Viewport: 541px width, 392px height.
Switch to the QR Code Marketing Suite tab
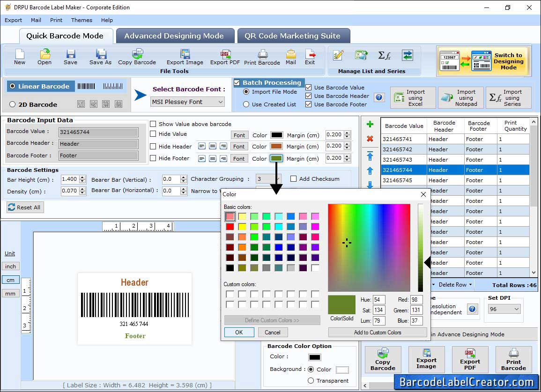click(x=294, y=36)
